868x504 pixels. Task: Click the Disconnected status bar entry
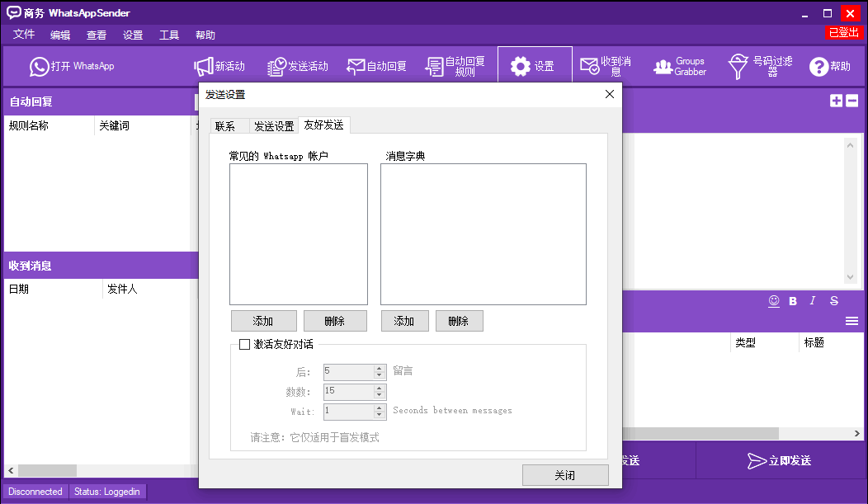point(35,492)
